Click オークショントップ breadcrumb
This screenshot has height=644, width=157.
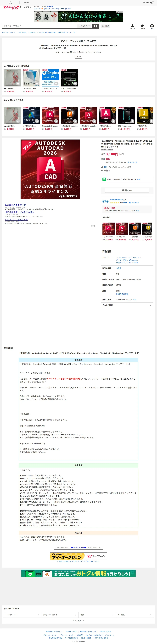(8, 32)
